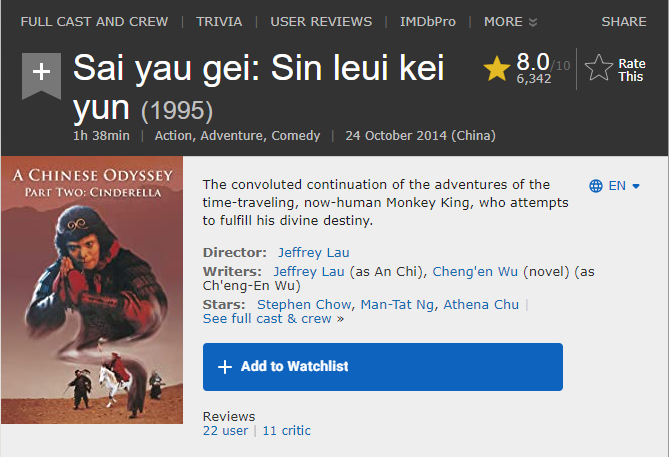Viewport: 669px width, 457px height.
Task: Expand the MORE menu
Action: pos(510,21)
